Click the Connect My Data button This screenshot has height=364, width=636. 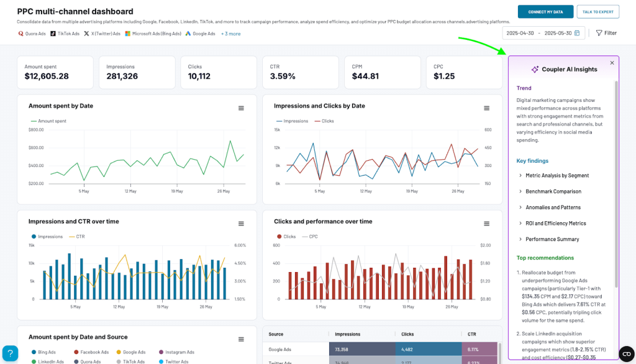pyautogui.click(x=545, y=12)
